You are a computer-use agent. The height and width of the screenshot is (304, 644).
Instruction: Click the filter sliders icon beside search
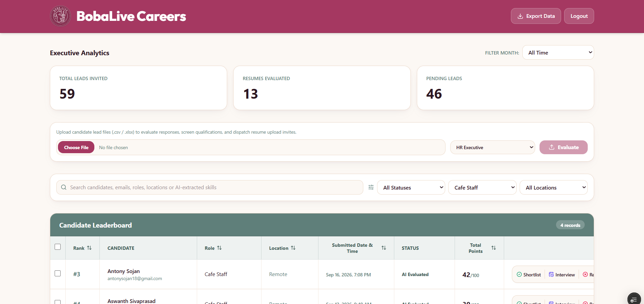(x=371, y=188)
